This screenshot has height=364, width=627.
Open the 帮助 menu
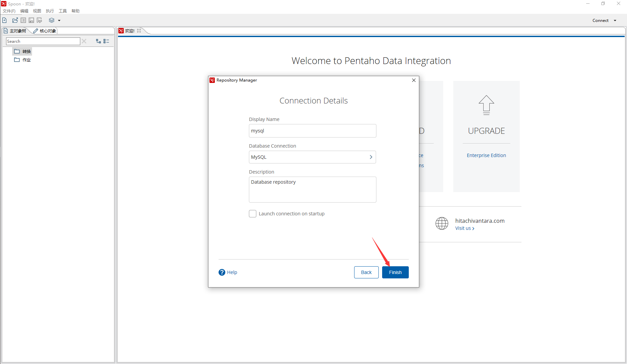pyautogui.click(x=76, y=11)
